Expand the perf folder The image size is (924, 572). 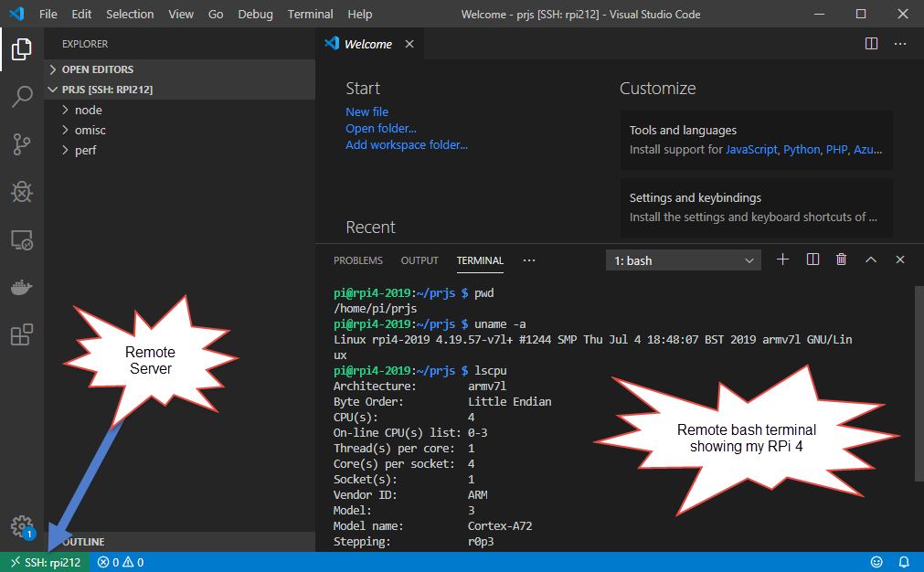tap(180, 150)
